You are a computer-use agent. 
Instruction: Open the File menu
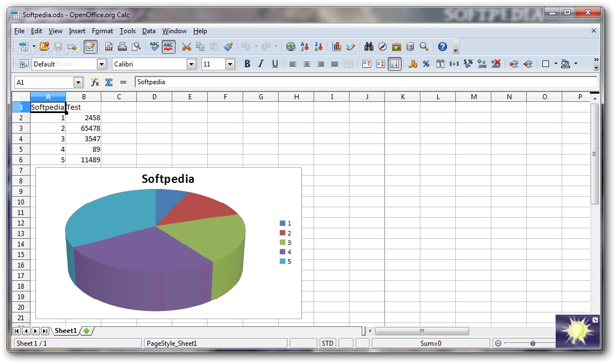tap(19, 31)
